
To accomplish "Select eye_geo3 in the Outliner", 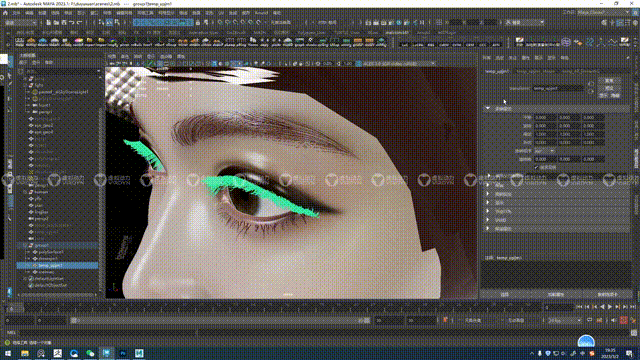I will [44, 132].
